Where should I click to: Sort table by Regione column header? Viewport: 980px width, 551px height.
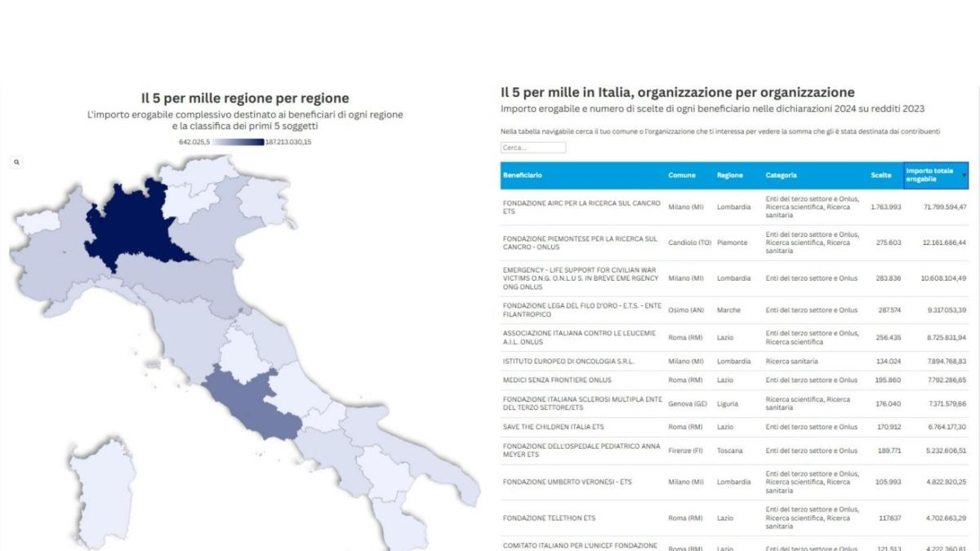point(730,176)
